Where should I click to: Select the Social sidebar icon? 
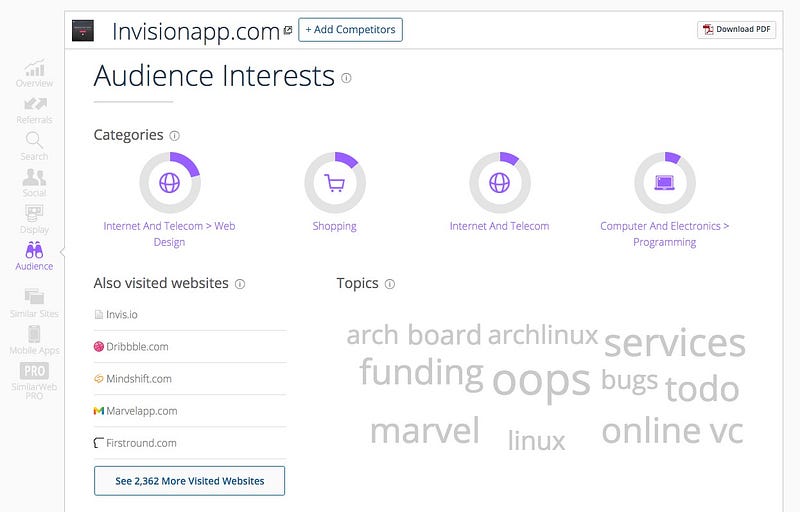[x=34, y=183]
